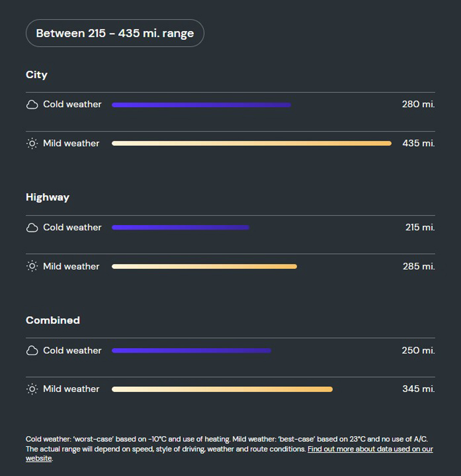Click the 345 mi. Combined range value
Screen dimensions: 461x476
click(418, 389)
